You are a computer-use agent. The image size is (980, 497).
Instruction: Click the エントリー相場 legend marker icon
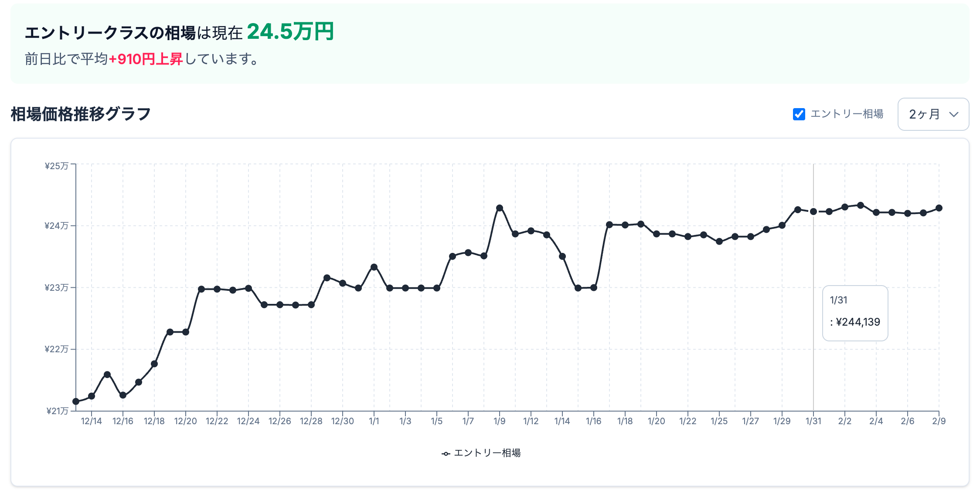[446, 454]
